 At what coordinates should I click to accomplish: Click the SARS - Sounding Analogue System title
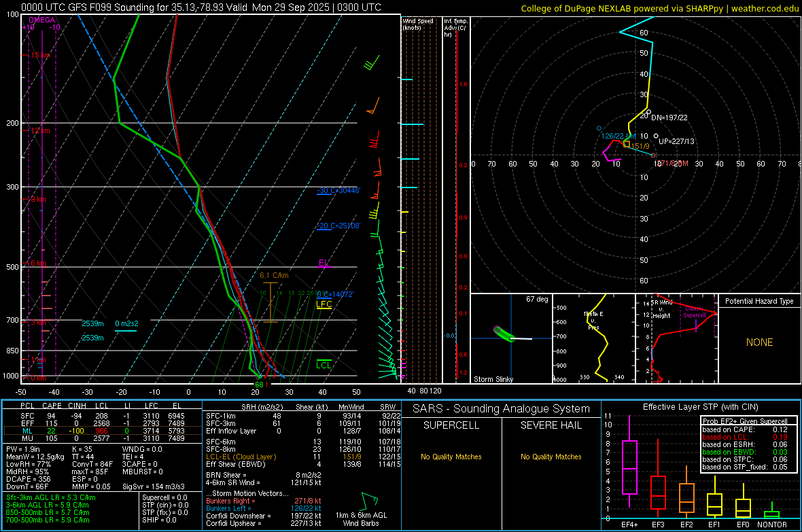(502, 409)
